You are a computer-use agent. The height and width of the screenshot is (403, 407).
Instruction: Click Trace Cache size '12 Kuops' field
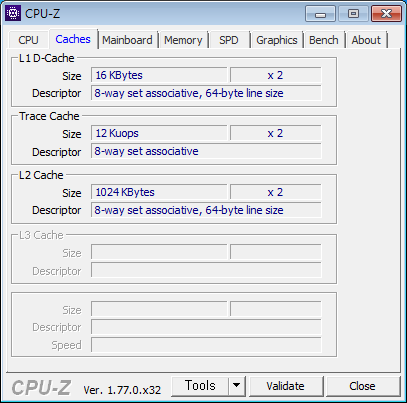point(159,133)
